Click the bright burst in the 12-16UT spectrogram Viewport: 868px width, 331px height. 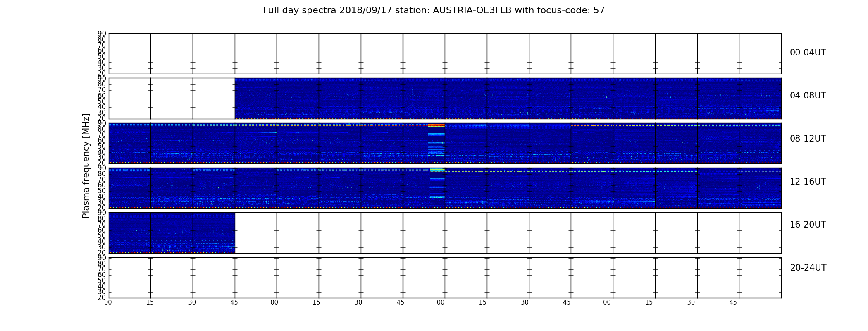click(437, 184)
